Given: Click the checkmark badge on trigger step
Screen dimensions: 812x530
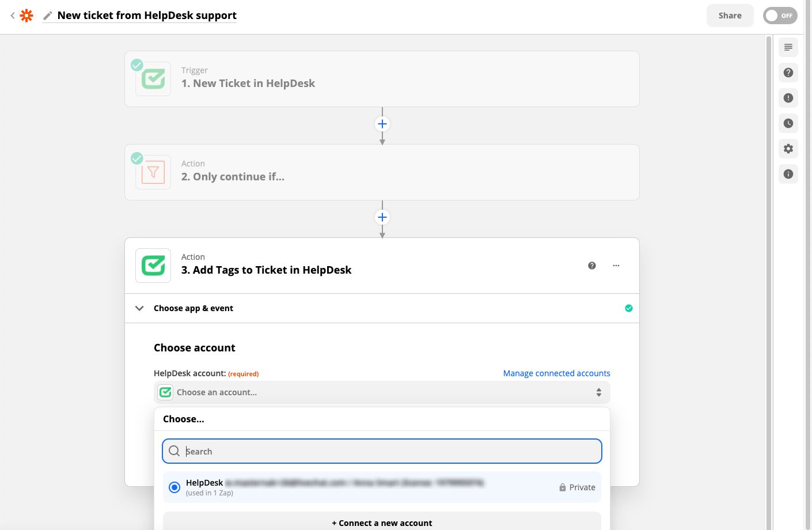Looking at the screenshot, I should click(137, 65).
